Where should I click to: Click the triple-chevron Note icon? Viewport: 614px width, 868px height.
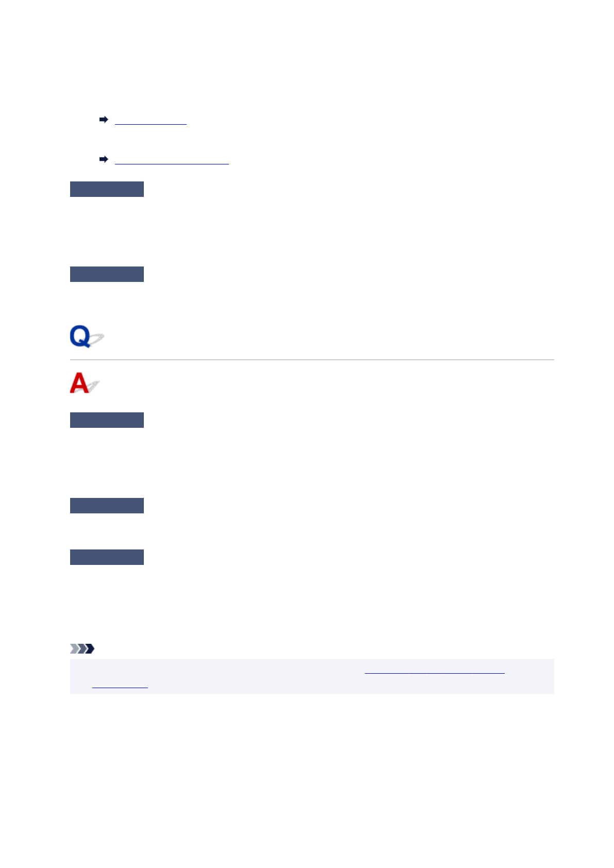click(x=82, y=648)
